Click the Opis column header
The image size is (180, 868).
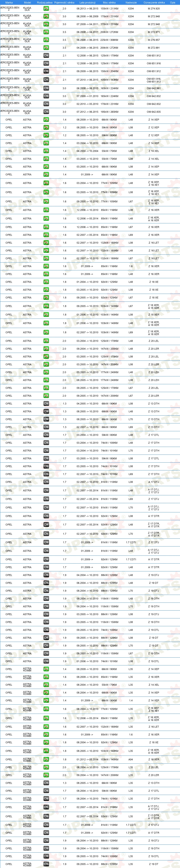point(173,2)
